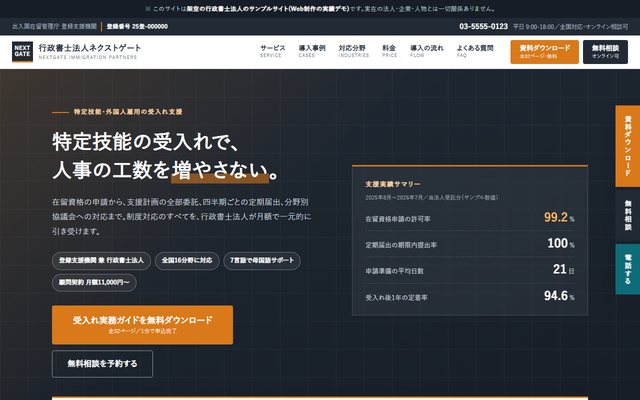Screen dimensions: 640x400
Task: Call the phone number 03-5555-0123
Action: (x=484, y=27)
